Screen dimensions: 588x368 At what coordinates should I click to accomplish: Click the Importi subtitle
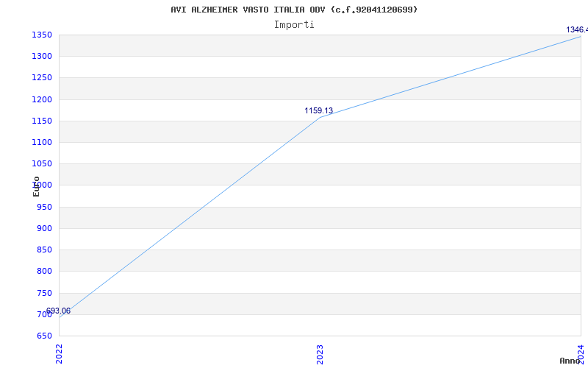tap(294, 25)
